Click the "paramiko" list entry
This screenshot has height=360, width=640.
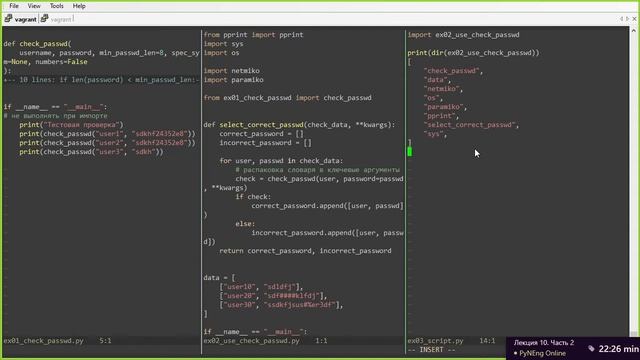click(x=445, y=107)
